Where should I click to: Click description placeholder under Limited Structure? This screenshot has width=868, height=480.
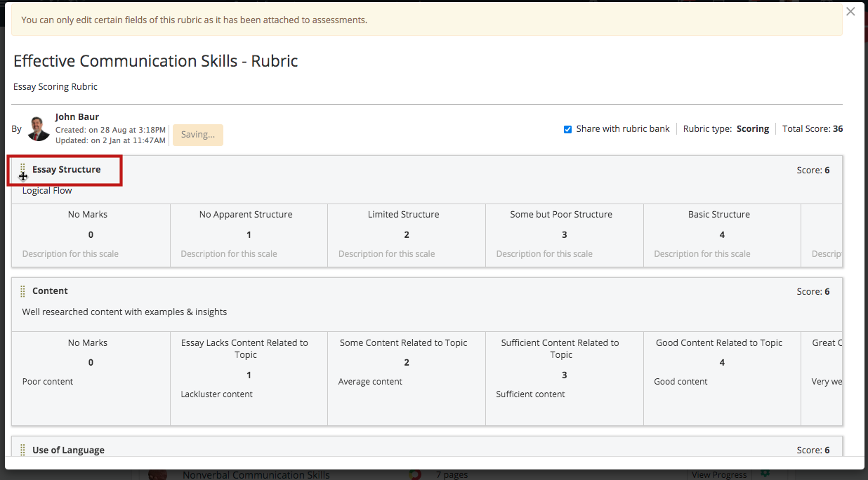coord(387,254)
